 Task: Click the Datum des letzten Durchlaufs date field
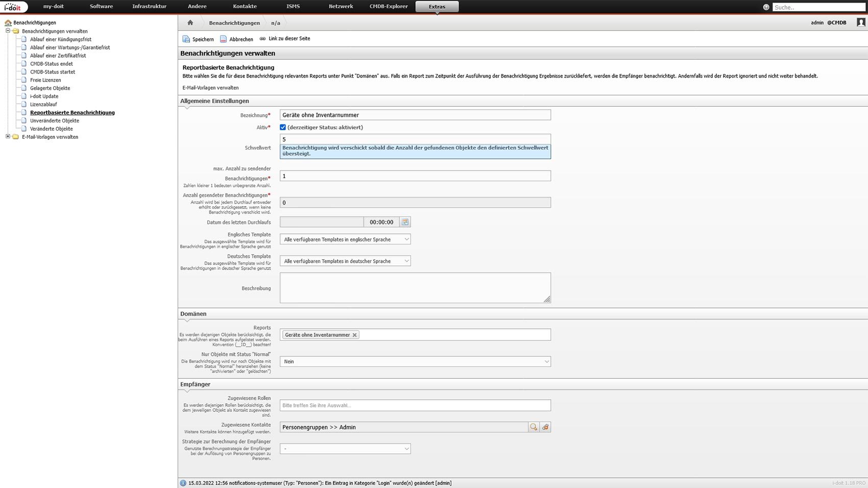pyautogui.click(x=322, y=222)
